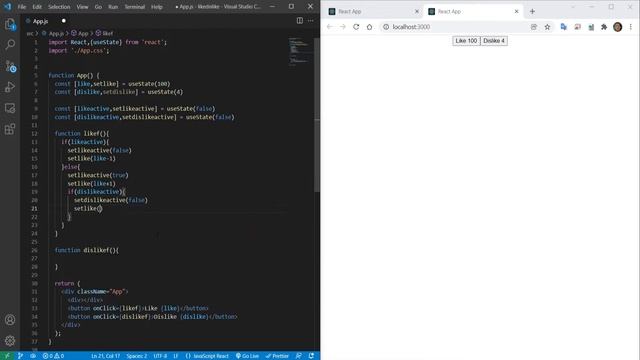Close the unsaved App.js editor tab
This screenshot has width=640, height=360.
click(x=64, y=21)
